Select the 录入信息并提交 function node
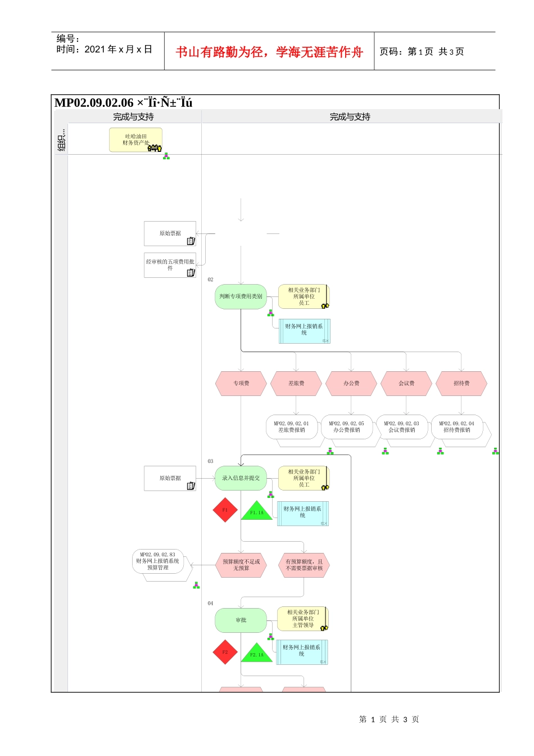 point(241,478)
